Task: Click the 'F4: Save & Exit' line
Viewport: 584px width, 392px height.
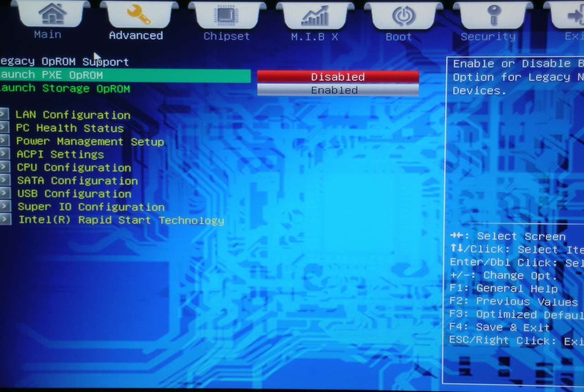Action: click(500, 327)
